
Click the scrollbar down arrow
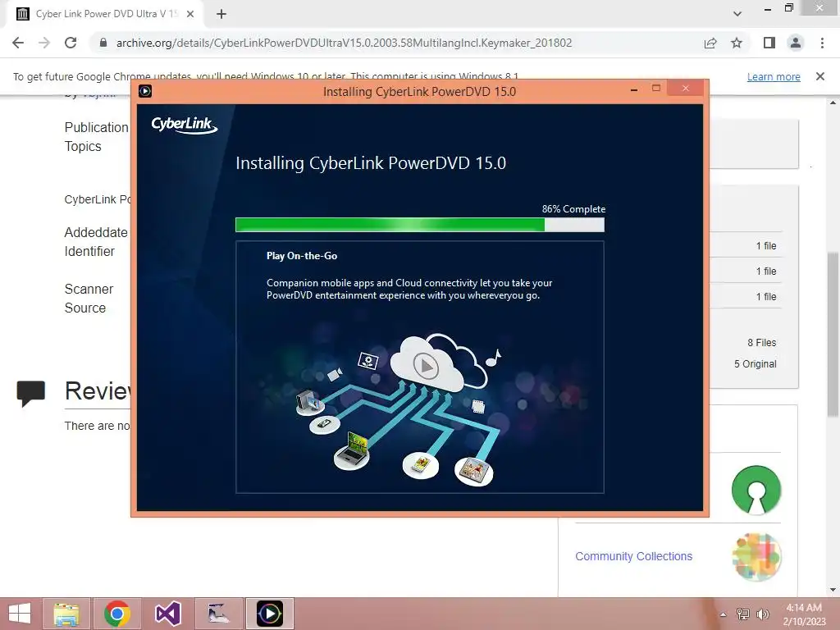point(833,590)
